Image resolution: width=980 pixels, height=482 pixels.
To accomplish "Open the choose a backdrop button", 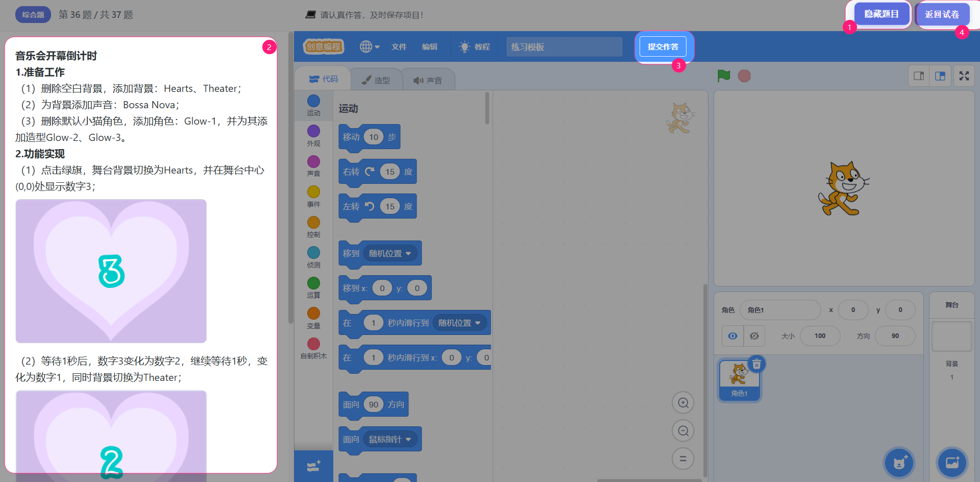I will pyautogui.click(x=952, y=463).
